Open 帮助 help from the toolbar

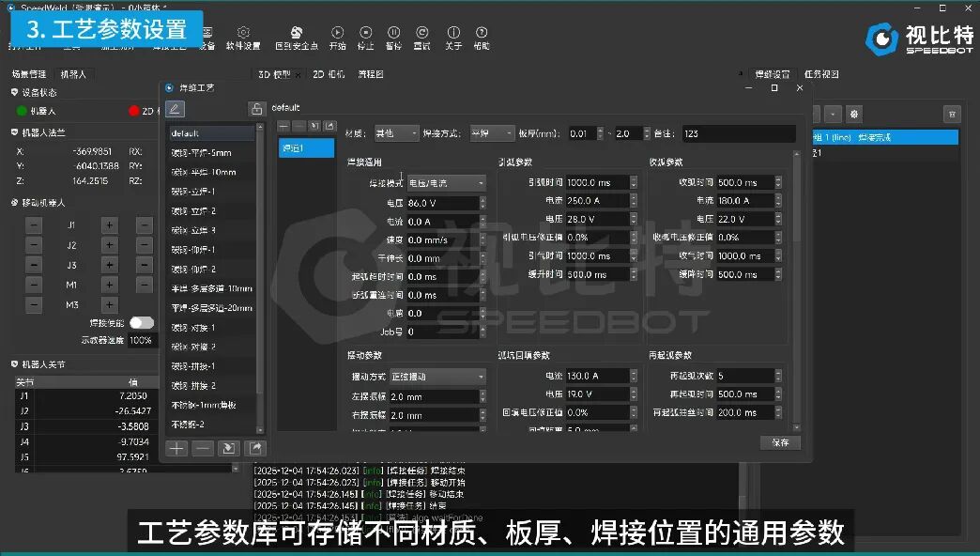pyautogui.click(x=482, y=39)
